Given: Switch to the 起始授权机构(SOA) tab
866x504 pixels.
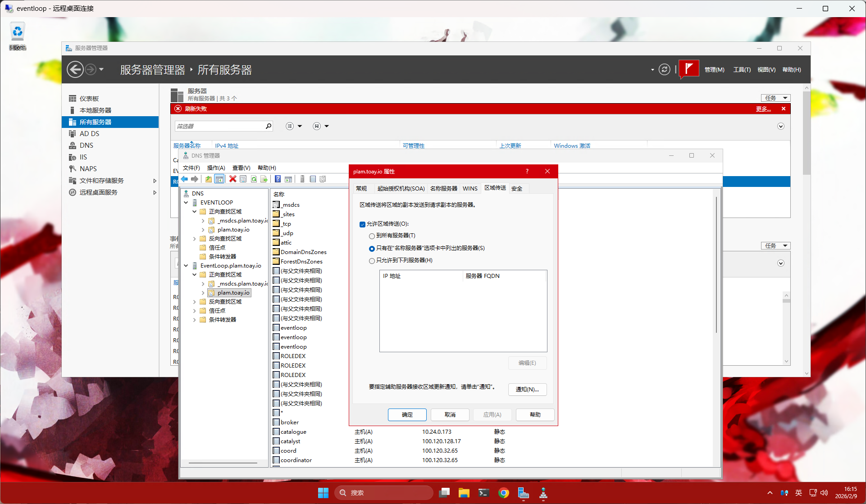Looking at the screenshot, I should (x=401, y=188).
